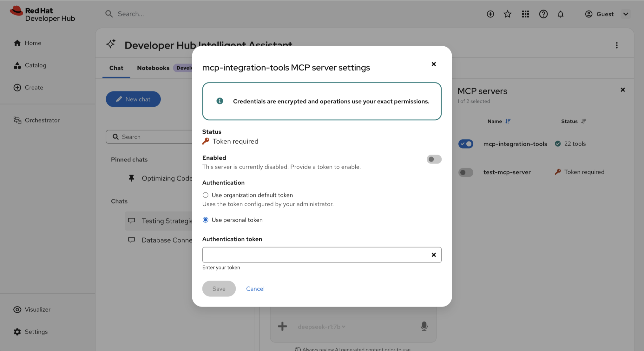Screen dimensions: 644x351
Task: Open the notifications bell icon
Action: 561,14
